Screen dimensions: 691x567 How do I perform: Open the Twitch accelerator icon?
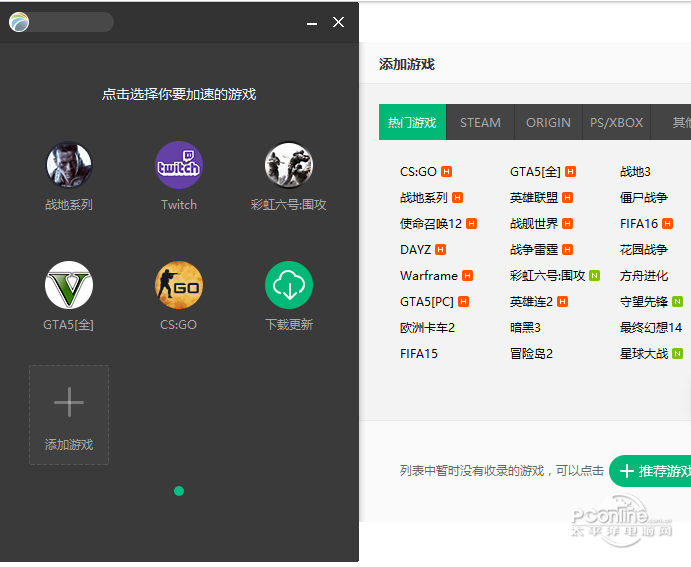179,165
